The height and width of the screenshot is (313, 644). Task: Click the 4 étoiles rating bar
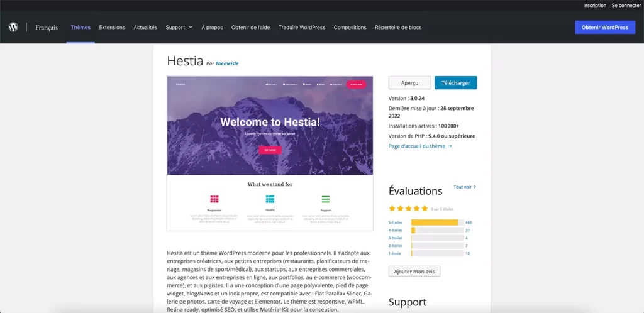pos(438,230)
